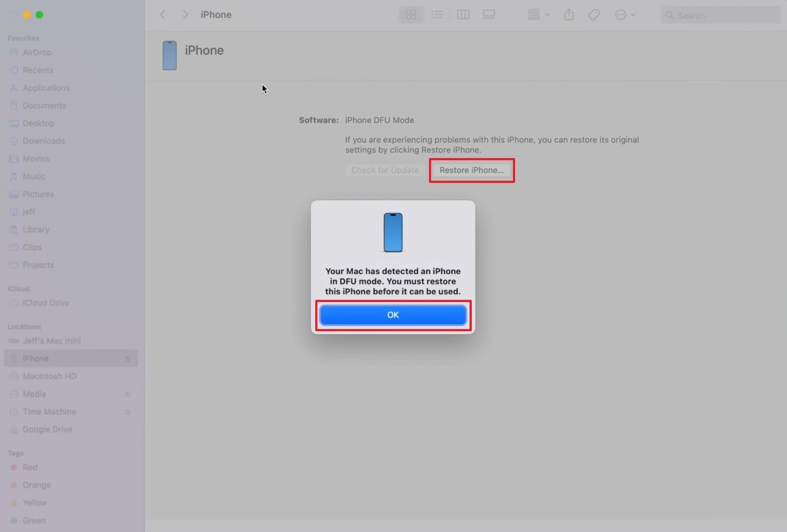787x532 pixels.
Task: Eject the Time Machine volume
Action: click(x=127, y=412)
